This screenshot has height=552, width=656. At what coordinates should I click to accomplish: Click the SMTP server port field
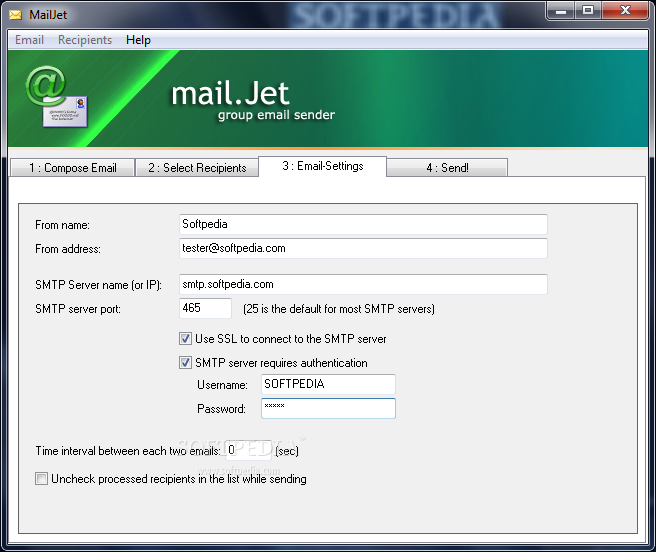click(x=205, y=308)
